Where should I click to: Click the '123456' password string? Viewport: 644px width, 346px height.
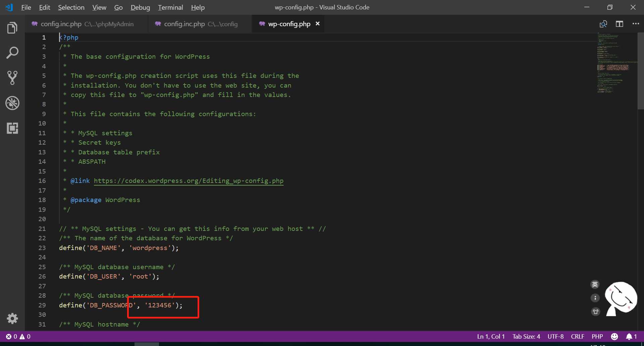[x=159, y=305]
